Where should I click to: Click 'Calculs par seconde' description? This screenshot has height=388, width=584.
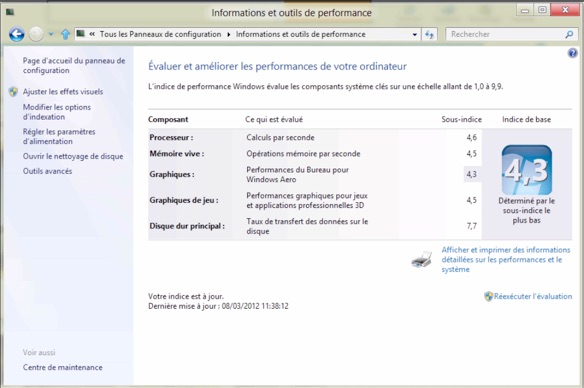pyautogui.click(x=280, y=137)
